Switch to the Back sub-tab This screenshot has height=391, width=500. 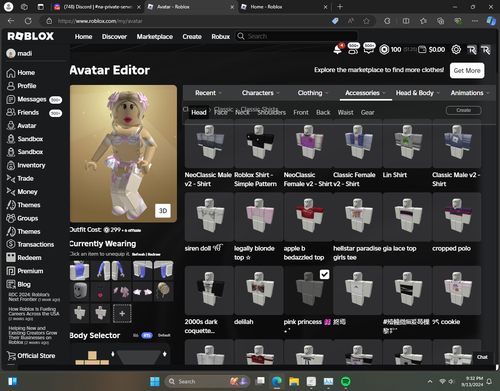(x=323, y=113)
